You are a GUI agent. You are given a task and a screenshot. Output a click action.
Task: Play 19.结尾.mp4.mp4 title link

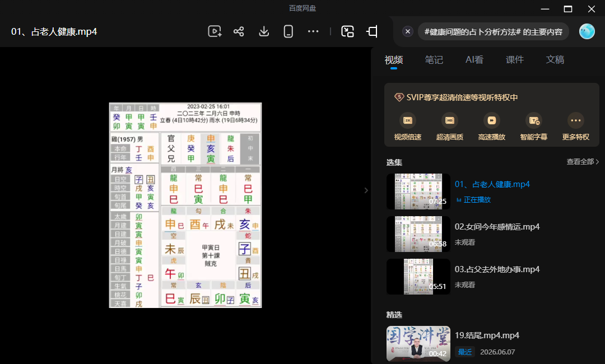point(487,335)
